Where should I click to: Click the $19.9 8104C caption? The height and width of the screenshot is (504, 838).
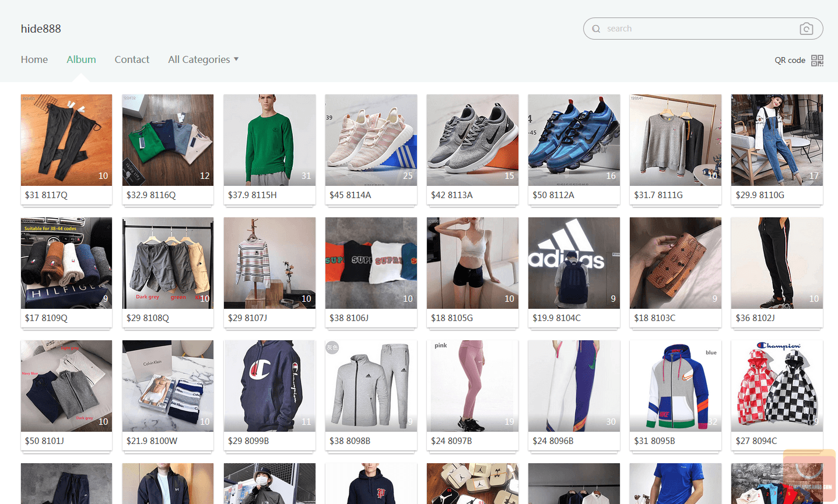coord(556,318)
